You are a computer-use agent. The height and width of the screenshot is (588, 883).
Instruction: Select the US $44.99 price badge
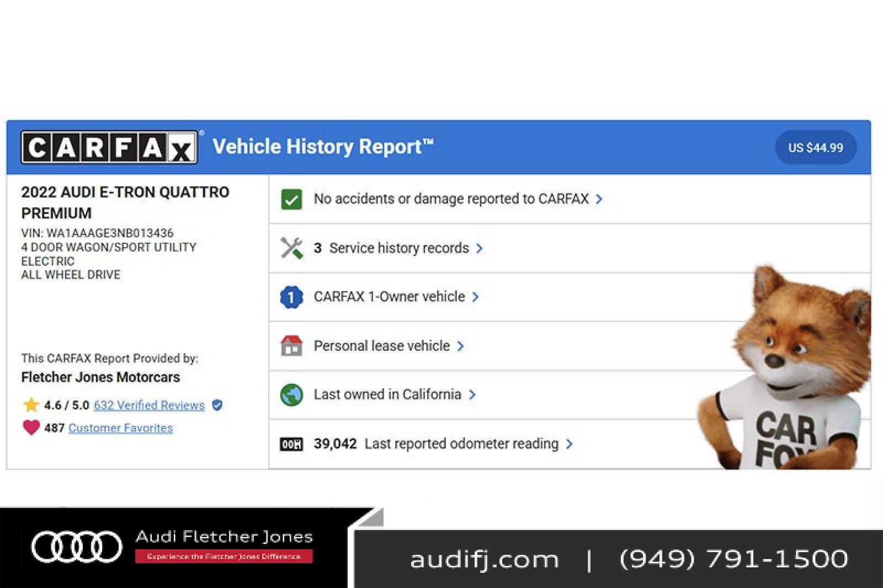point(815,147)
